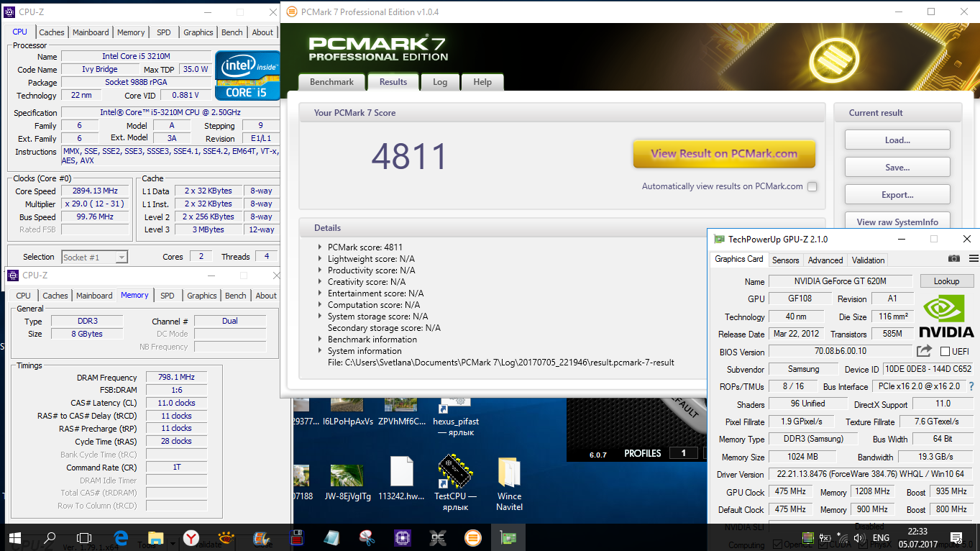Expand Benchmark information section

pos(320,339)
